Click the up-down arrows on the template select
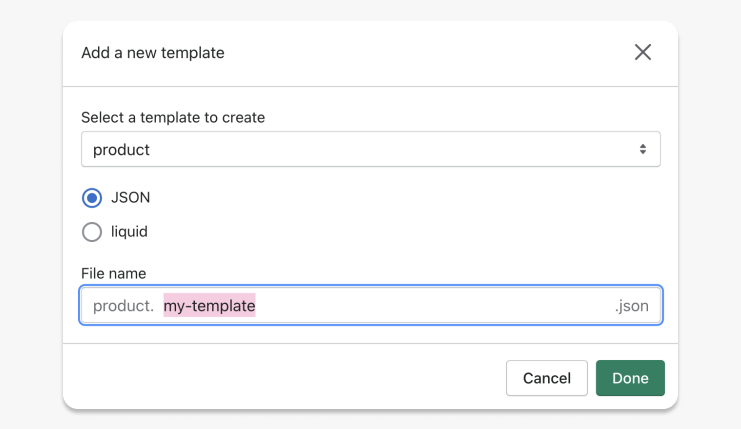 coord(643,149)
